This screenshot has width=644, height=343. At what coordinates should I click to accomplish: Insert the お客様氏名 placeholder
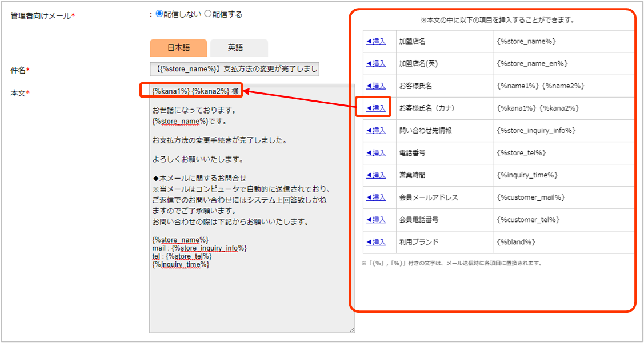376,86
